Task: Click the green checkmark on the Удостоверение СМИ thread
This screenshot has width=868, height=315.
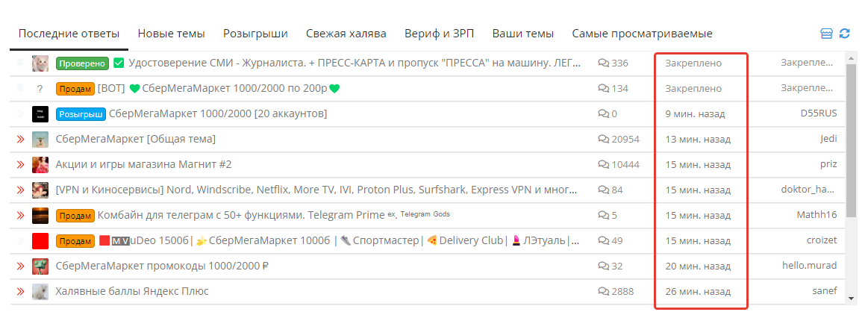Action: tap(119, 63)
